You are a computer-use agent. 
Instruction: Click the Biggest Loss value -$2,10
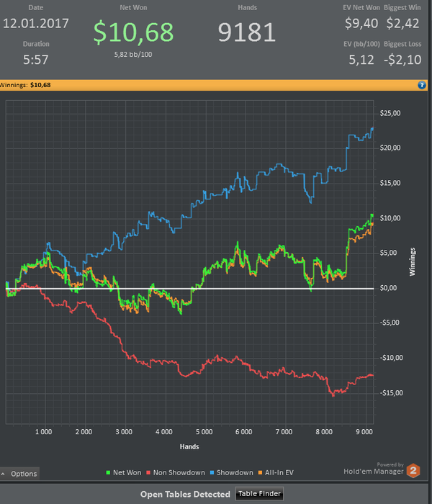402,60
